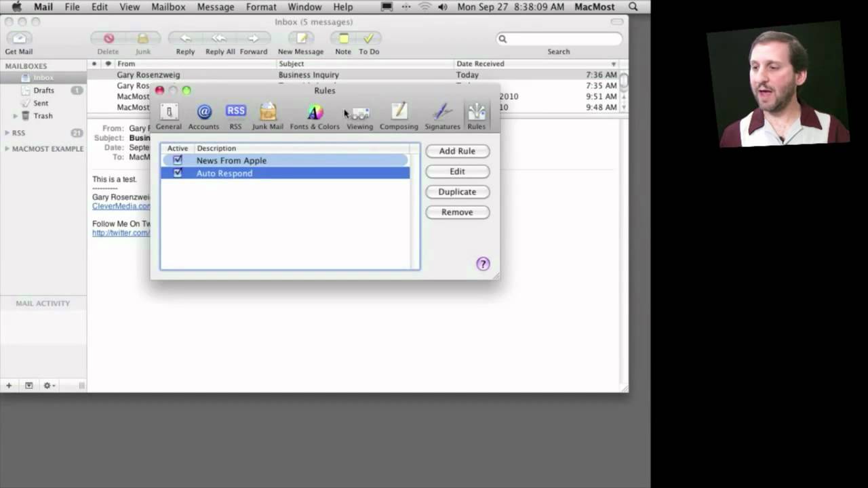Image resolution: width=868 pixels, height=488 pixels.
Task: Click the Remove rule button
Action: 457,212
